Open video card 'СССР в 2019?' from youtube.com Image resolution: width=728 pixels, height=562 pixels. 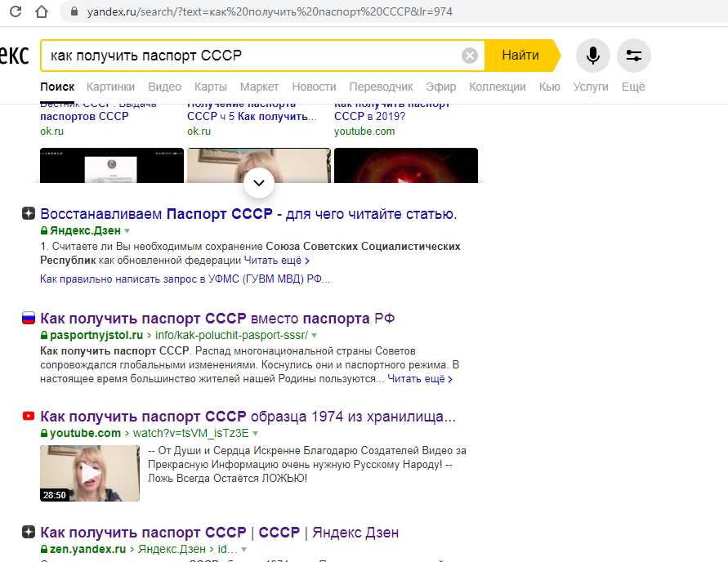click(369, 116)
